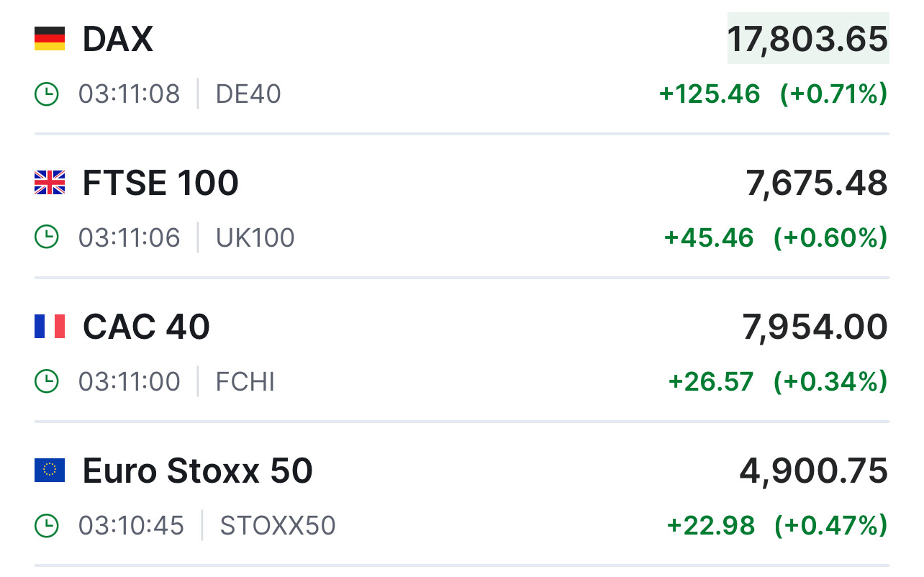The height and width of the screenshot is (577, 924).
Task: Click the STOXX50 ticker symbol
Action: [x=278, y=525]
